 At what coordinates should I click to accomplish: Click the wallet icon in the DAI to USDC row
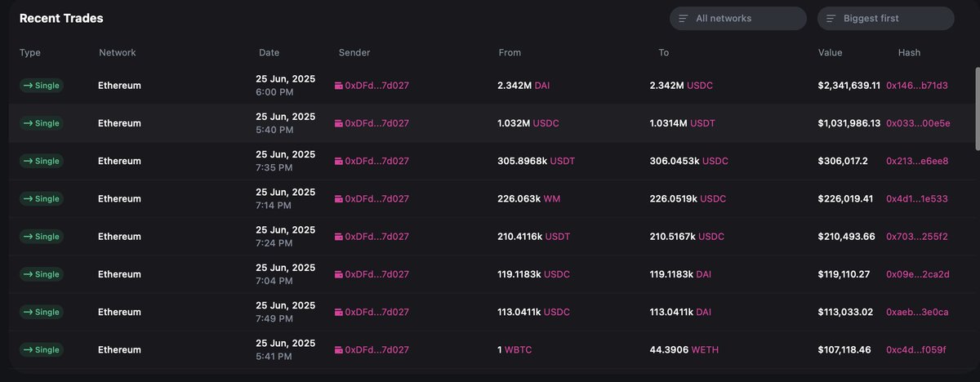[339, 86]
